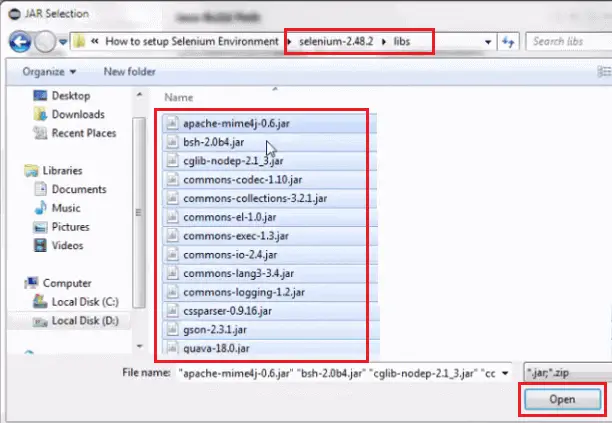Select cglib-nodep-2.1_3.jar file
Screen dimensions: 612x423
click(269, 161)
